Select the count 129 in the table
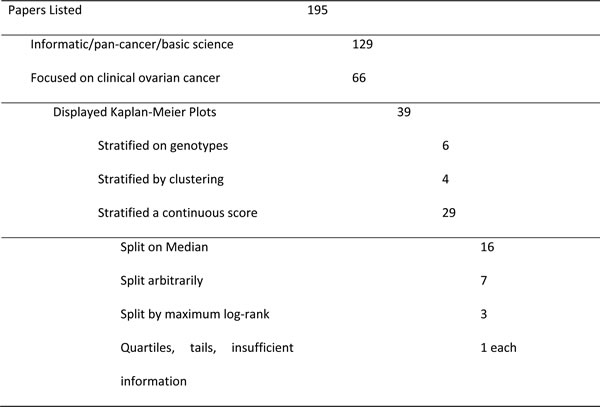 click(363, 45)
